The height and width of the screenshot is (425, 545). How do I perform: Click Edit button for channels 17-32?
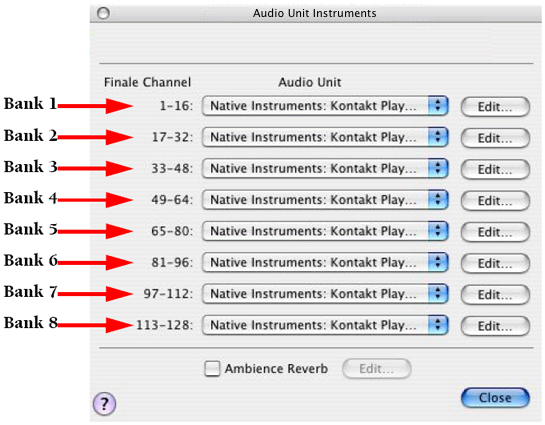[495, 138]
